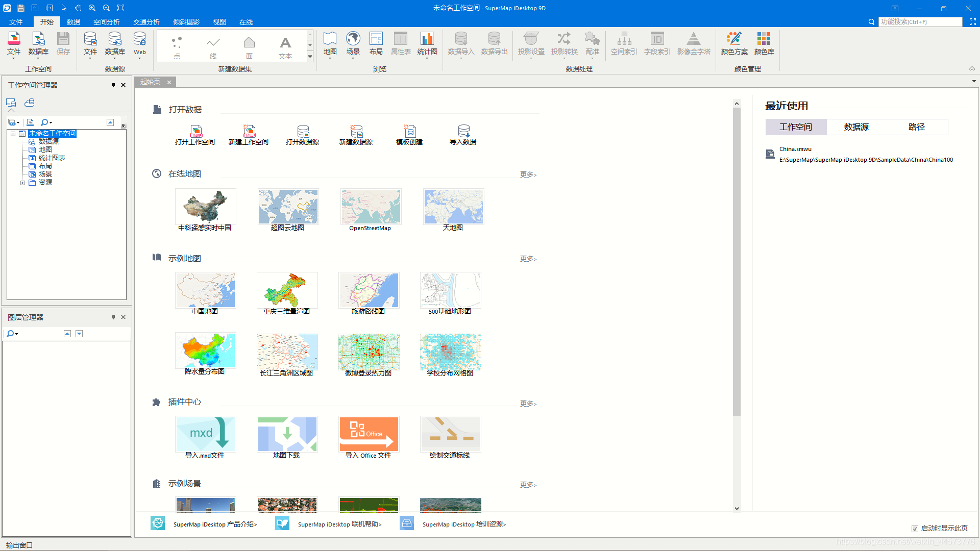980x551 pixels.
Task: Expand the 资源 tree node
Action: point(22,183)
